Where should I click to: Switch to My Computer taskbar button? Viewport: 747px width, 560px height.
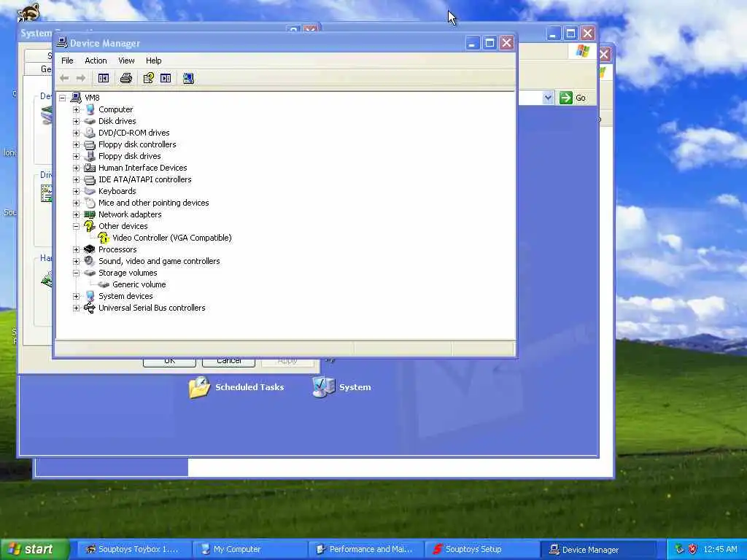click(250, 549)
